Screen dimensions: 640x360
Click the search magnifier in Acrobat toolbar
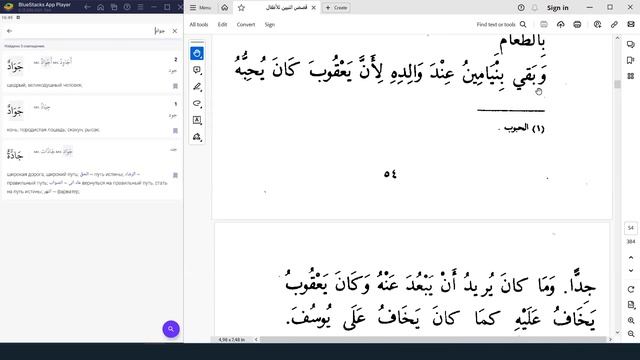click(x=523, y=24)
